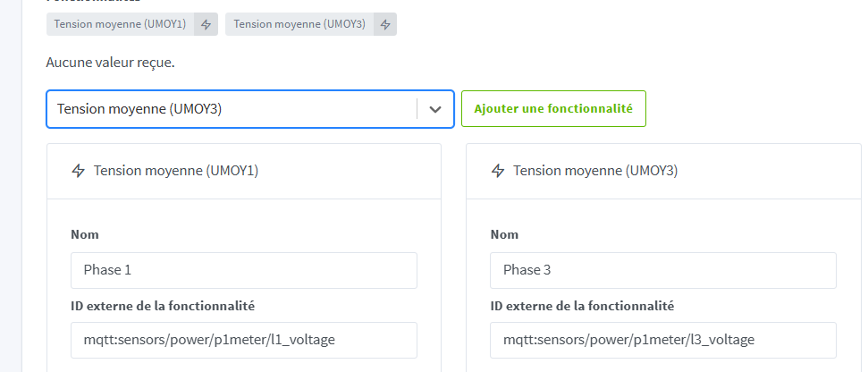
Task: Click the Tension moyenne (UMOY3) card title
Action: pyautogui.click(x=594, y=171)
